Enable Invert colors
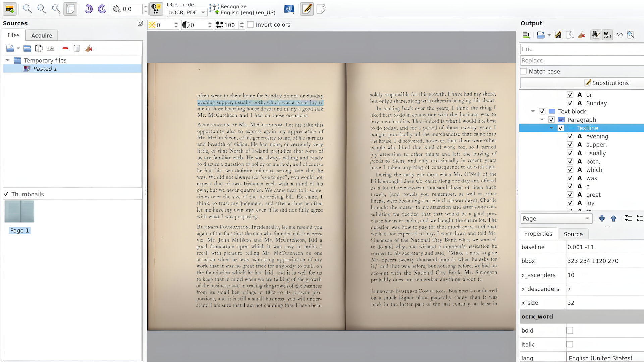This screenshot has height=362, width=644. coord(250,24)
